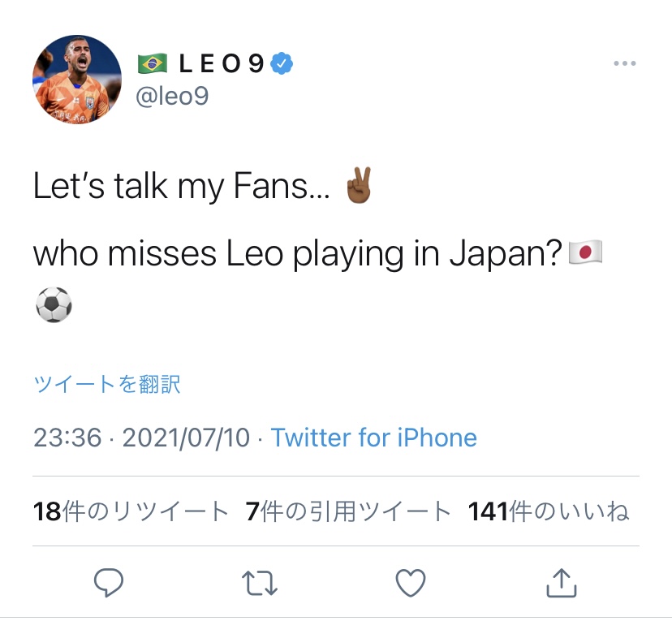The image size is (672, 621).
Task: Click the Twitter for iPhone source link
Action: point(373,438)
